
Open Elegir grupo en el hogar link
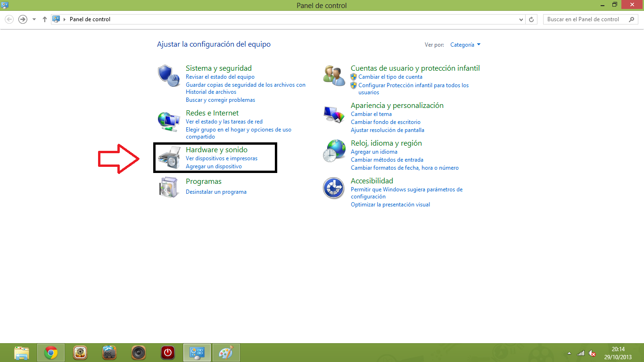[x=239, y=133]
